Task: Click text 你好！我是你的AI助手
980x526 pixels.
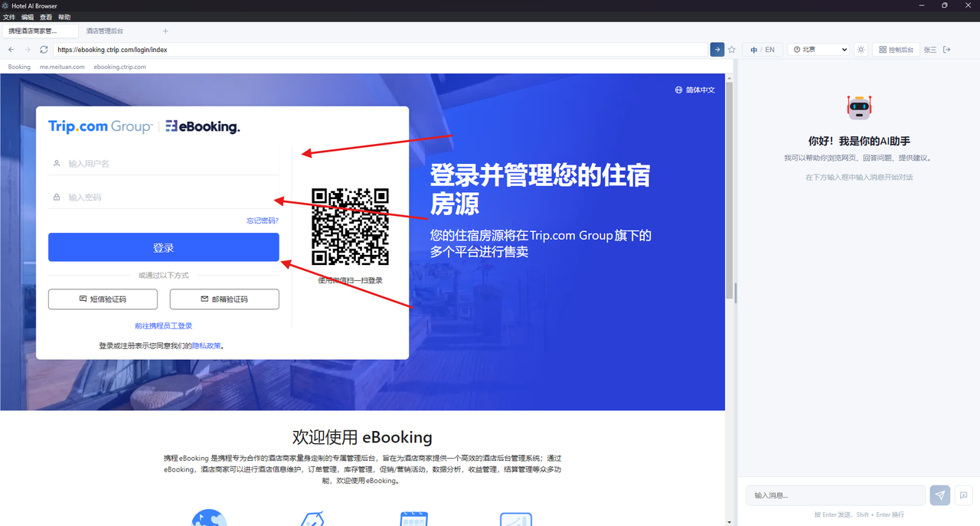Action: point(859,141)
